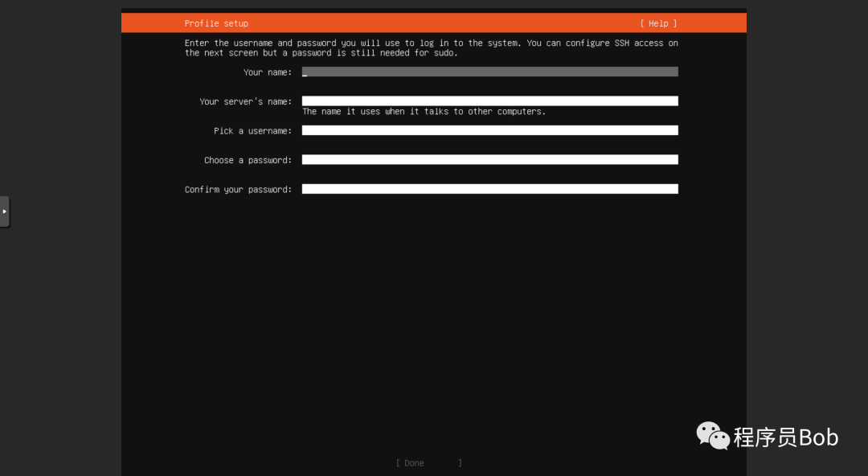Click the 程序员Bob watermark text
868x476 pixels.
(786, 437)
